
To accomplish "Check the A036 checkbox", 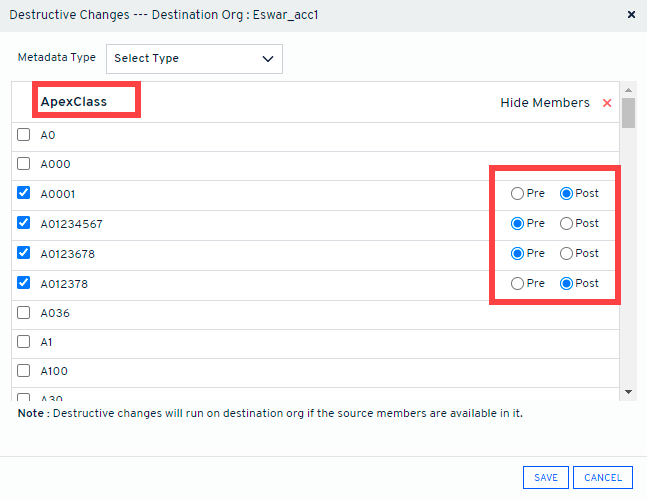I will pyautogui.click(x=24, y=313).
